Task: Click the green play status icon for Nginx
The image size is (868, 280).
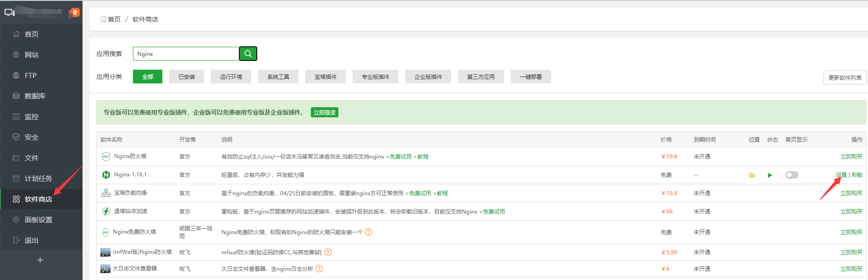Action: click(x=770, y=175)
